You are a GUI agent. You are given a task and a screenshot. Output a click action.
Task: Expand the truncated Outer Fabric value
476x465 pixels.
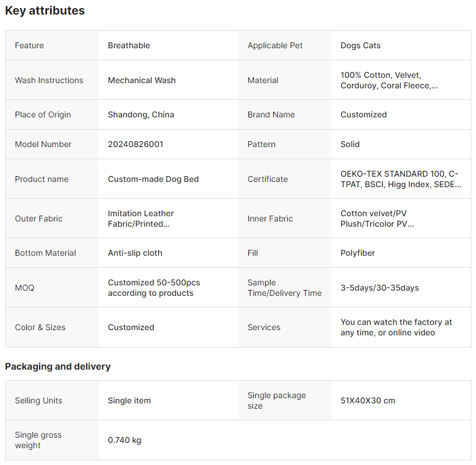click(141, 219)
